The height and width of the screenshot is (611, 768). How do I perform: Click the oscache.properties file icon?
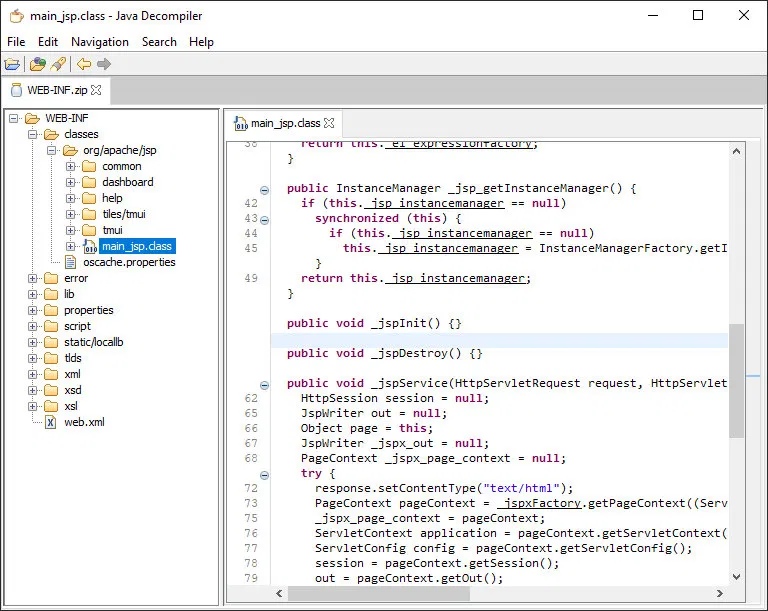pos(71,262)
